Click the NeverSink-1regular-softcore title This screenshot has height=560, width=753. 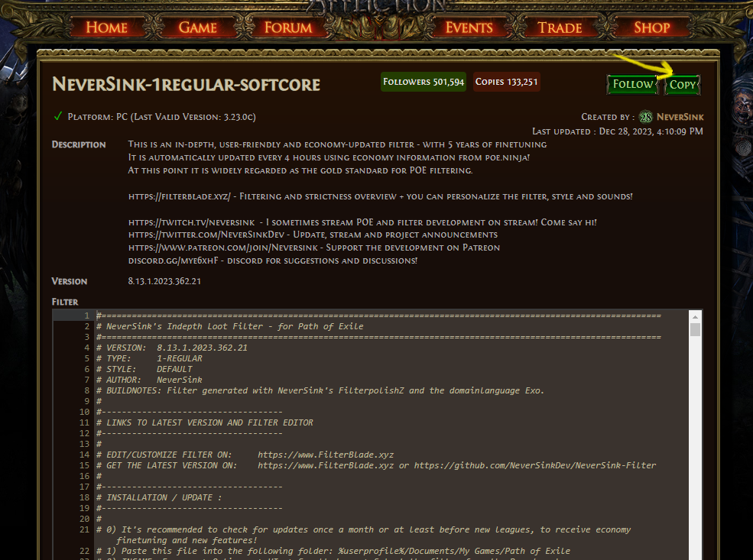point(187,85)
